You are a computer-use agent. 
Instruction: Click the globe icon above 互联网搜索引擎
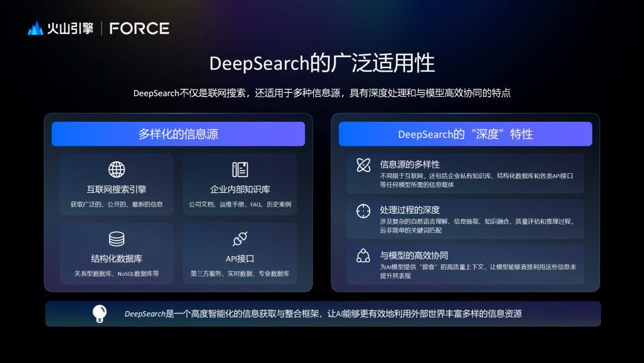click(x=117, y=170)
